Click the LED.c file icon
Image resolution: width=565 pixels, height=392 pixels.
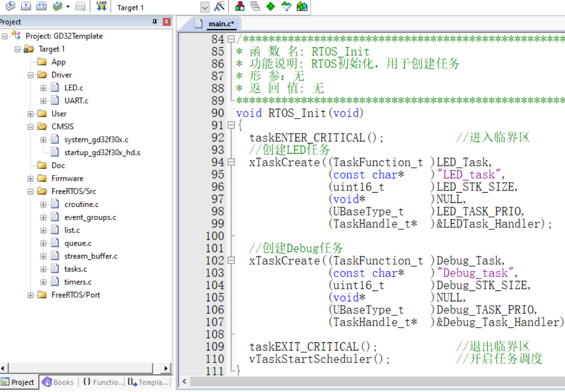tap(55, 87)
